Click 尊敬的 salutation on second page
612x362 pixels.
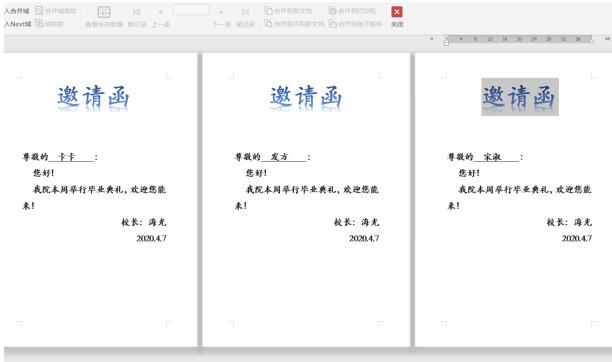pos(247,157)
